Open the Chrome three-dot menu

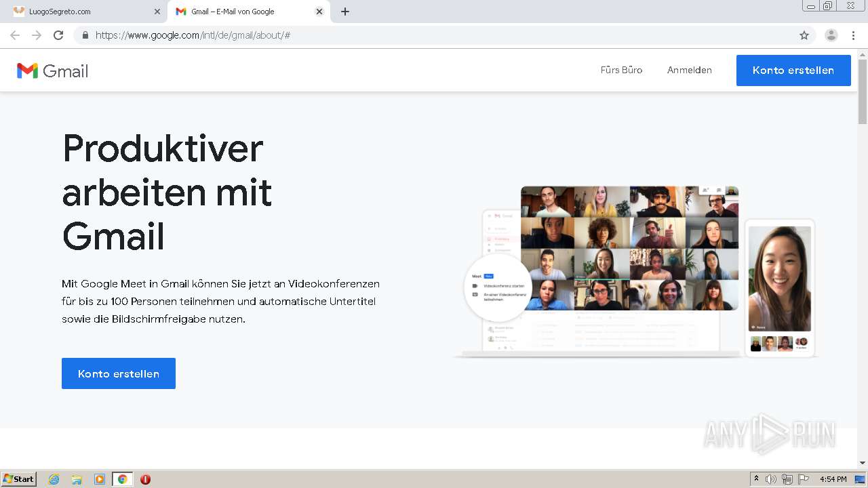[853, 35]
